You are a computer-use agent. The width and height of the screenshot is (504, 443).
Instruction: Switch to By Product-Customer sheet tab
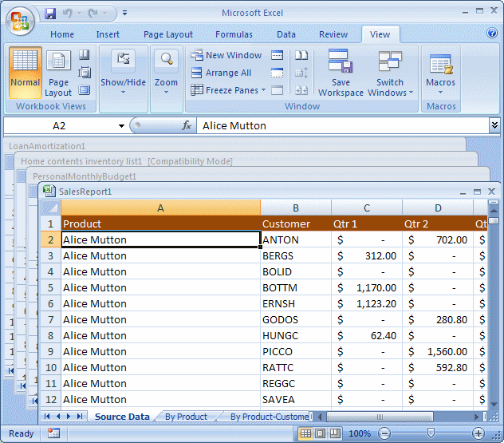[x=267, y=417]
